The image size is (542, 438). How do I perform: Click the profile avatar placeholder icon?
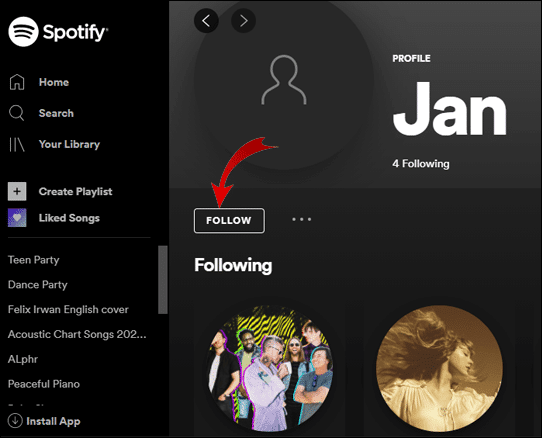tap(284, 80)
